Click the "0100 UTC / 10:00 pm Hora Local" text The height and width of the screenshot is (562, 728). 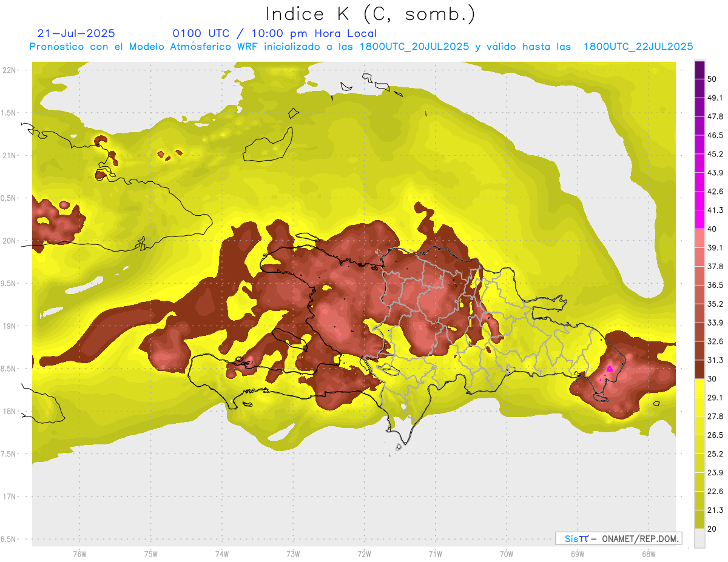click(274, 33)
